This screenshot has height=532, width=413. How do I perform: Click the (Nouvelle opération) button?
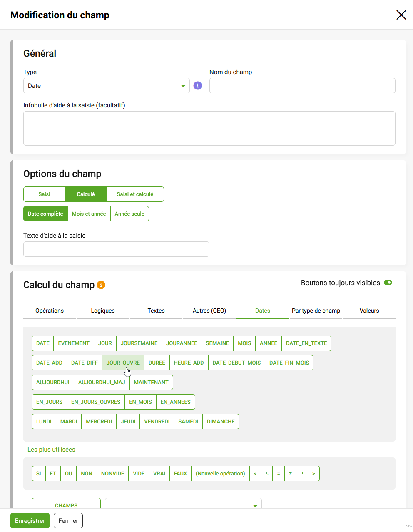220,474
